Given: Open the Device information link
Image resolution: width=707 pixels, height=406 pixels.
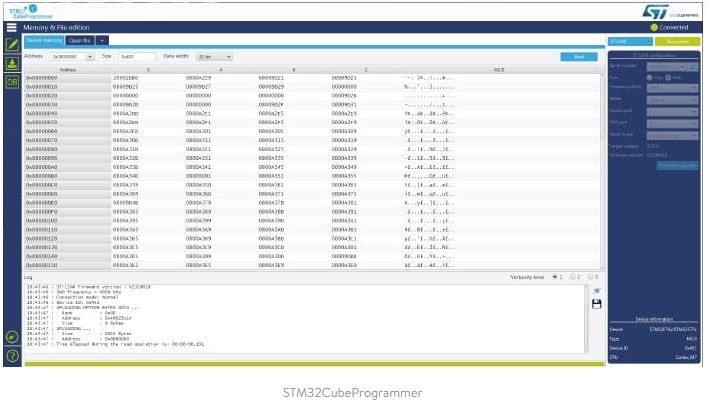Looking at the screenshot, I should (654, 319).
